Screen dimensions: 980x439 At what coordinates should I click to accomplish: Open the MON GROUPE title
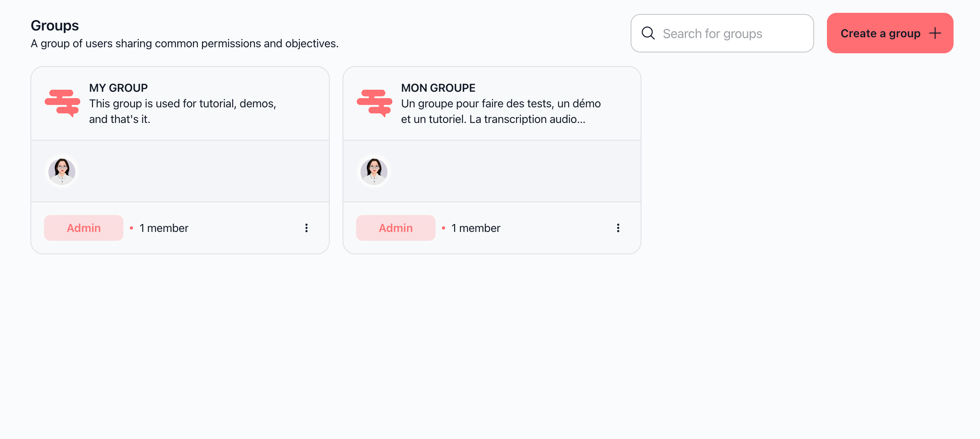coord(438,88)
